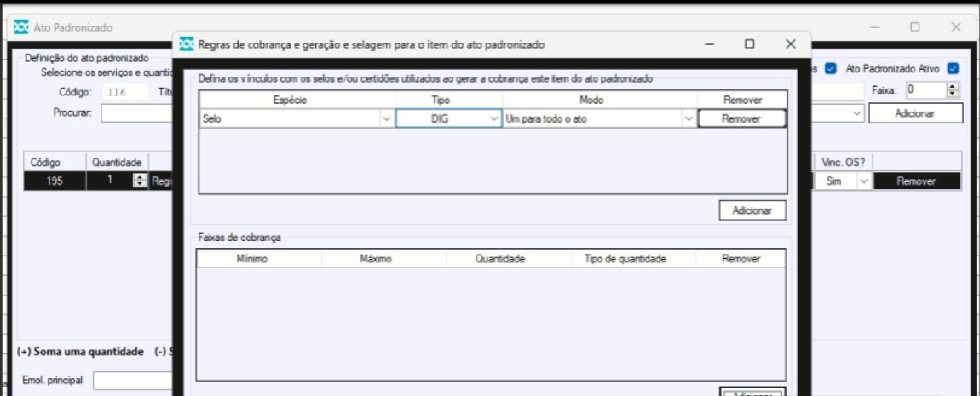This screenshot has width=980, height=396.
Task: Toggle the checkbox left of Ato Padronizado Ativo
Action: [831, 68]
